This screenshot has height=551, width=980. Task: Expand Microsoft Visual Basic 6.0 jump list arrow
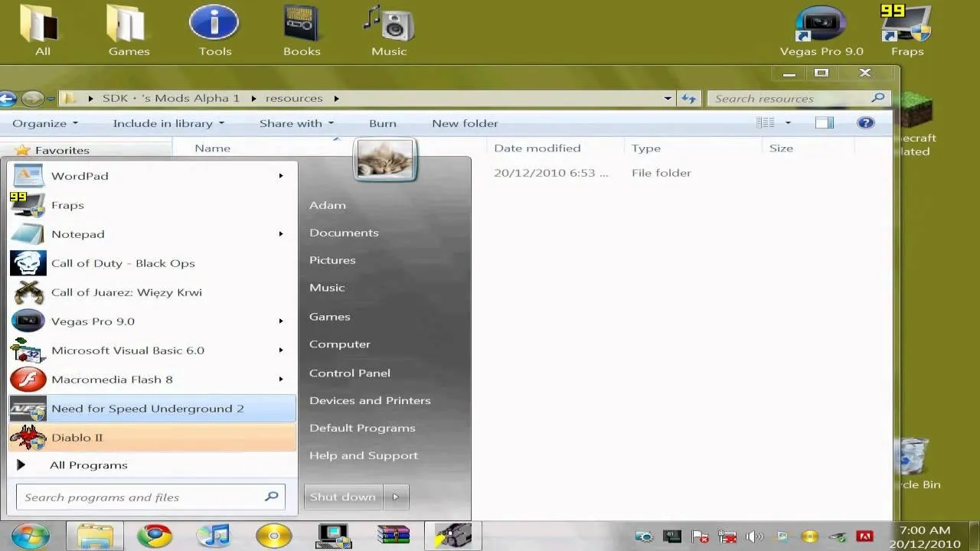coord(281,350)
